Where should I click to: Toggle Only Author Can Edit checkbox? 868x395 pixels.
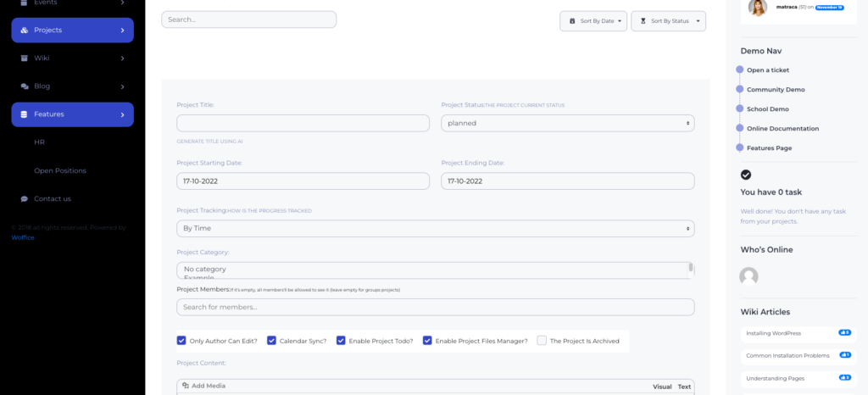click(181, 340)
